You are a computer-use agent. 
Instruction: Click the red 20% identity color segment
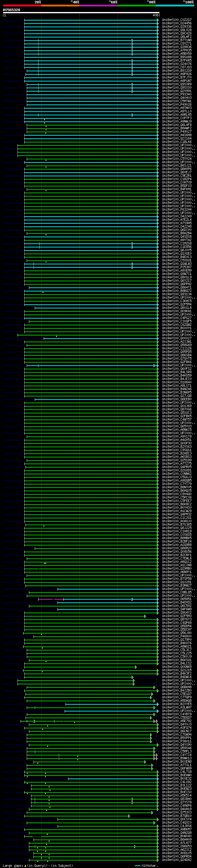tap(22, 6)
